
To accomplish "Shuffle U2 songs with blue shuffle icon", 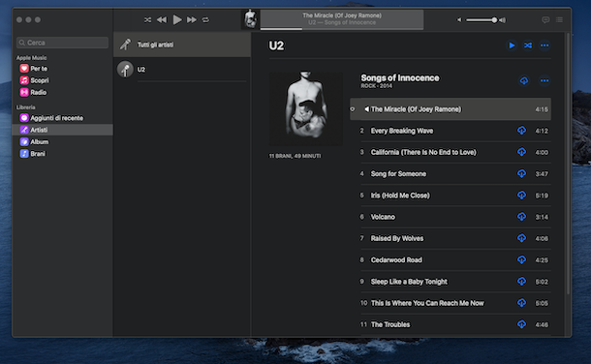I will [528, 45].
